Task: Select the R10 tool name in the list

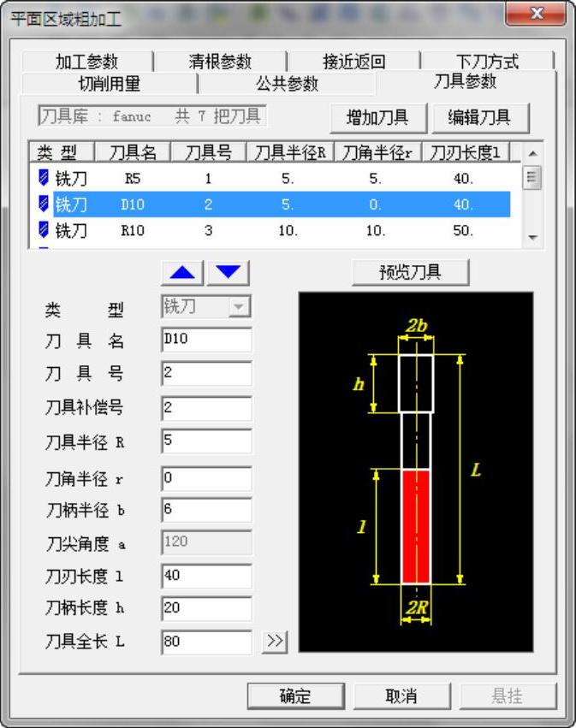Action: (x=133, y=230)
